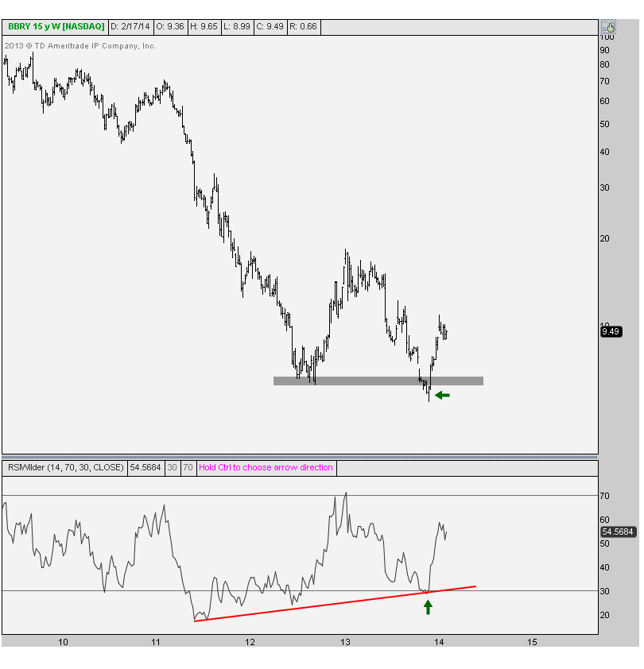Click the 40 label on the RSI axis
Image resolution: width=644 pixels, height=669 pixels.
pos(605,567)
